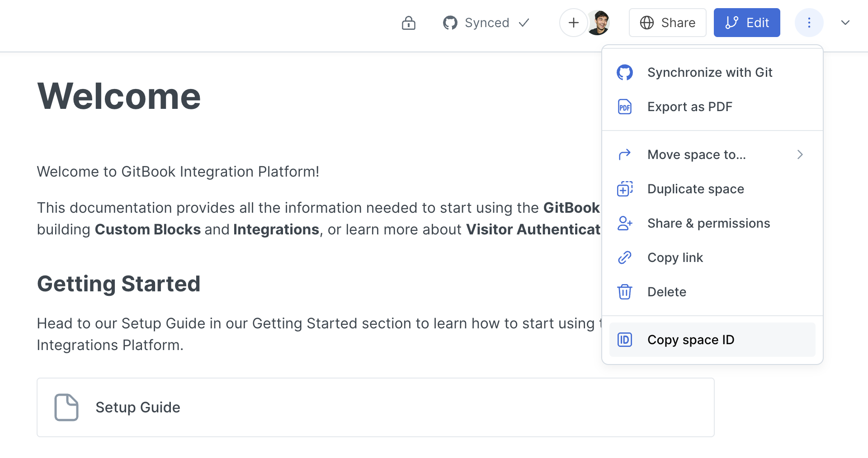Toggle the three-dot more actions menu
Screen dimensions: 868x458
809,23
